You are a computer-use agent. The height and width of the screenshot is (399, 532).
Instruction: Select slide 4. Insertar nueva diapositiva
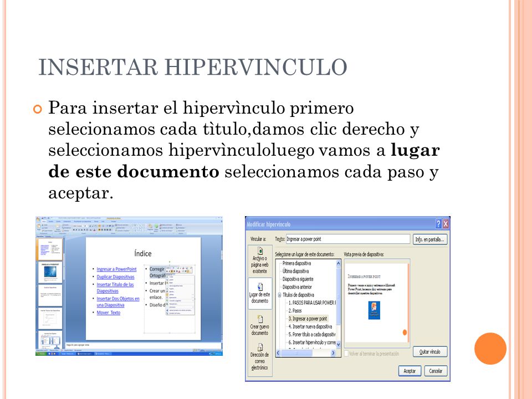310,326
